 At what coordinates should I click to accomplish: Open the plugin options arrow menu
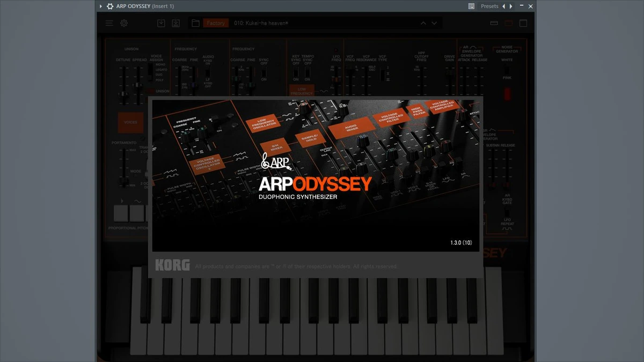click(x=101, y=6)
